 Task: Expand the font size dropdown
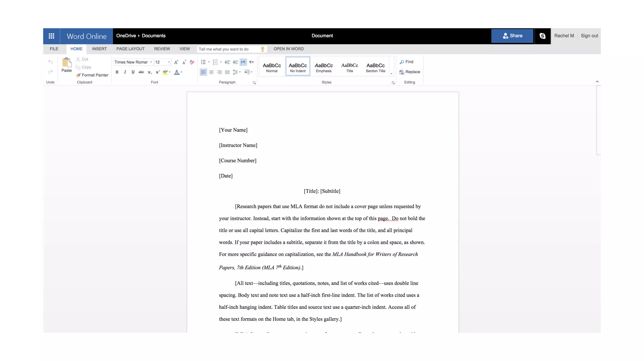click(169, 62)
